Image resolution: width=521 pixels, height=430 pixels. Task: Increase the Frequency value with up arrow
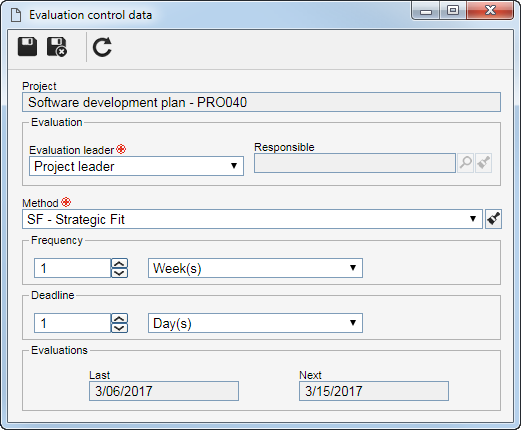click(119, 264)
